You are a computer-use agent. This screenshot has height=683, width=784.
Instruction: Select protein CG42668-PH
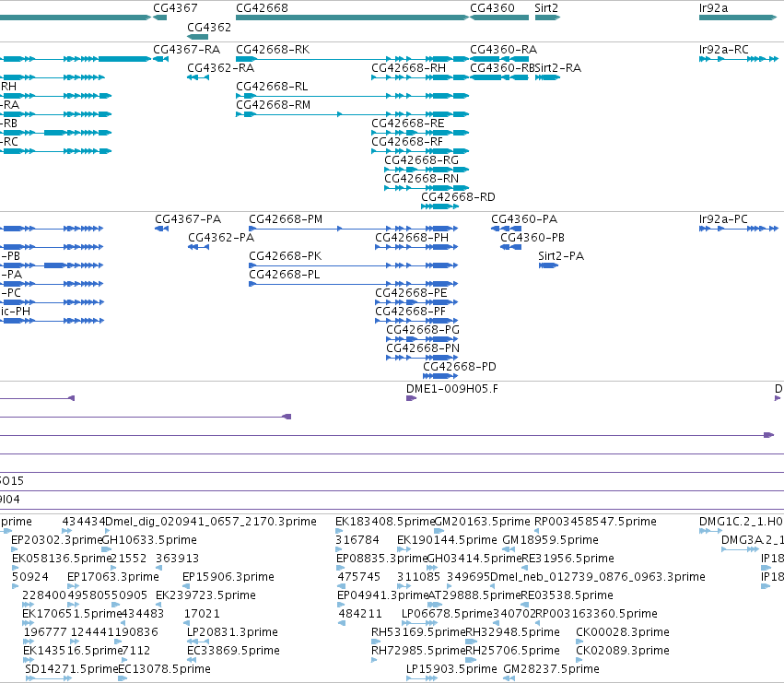(x=416, y=247)
